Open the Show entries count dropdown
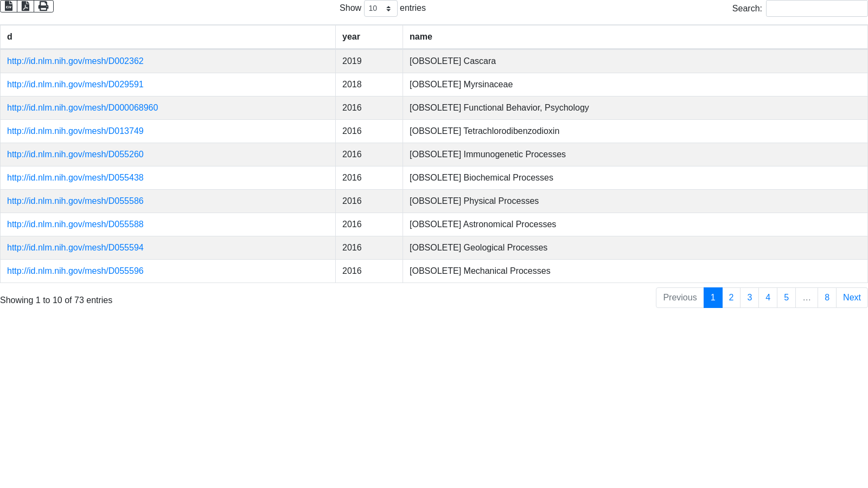The image size is (868, 488). click(380, 8)
